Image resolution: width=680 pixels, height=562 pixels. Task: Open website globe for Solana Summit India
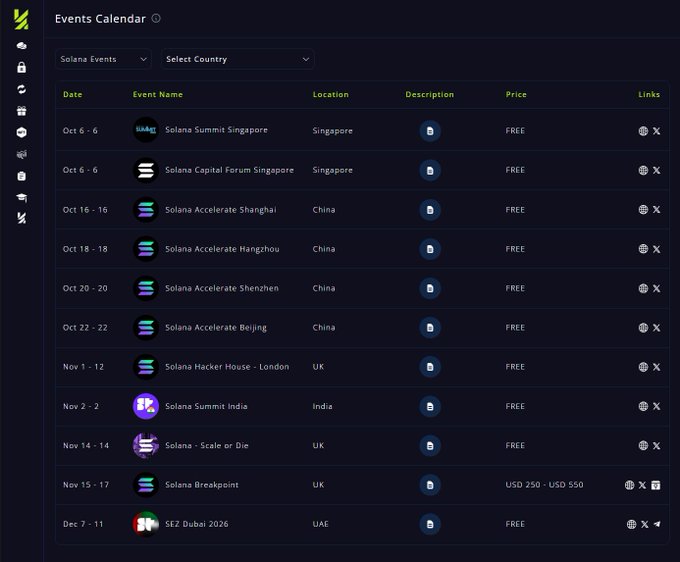point(643,406)
